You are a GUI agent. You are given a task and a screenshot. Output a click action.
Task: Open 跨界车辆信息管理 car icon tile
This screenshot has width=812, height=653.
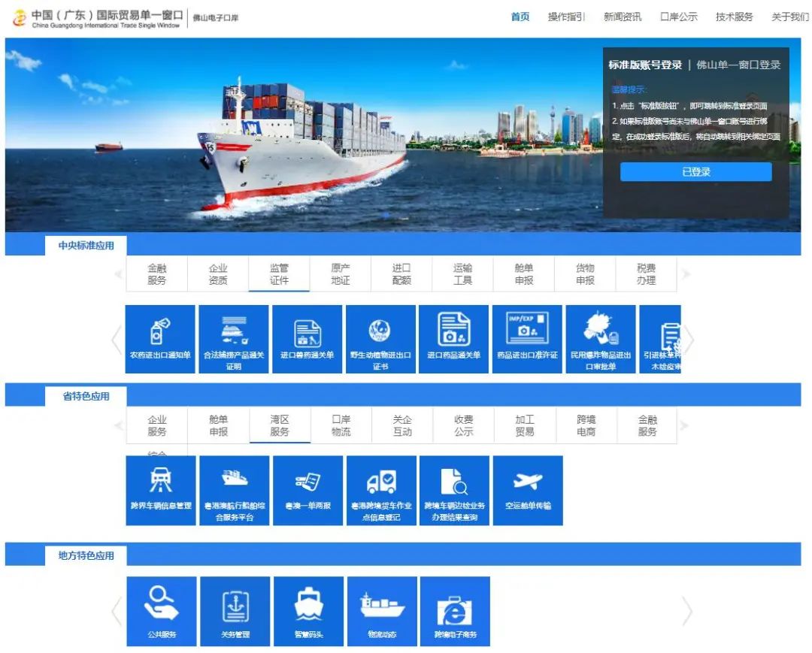[x=161, y=491]
